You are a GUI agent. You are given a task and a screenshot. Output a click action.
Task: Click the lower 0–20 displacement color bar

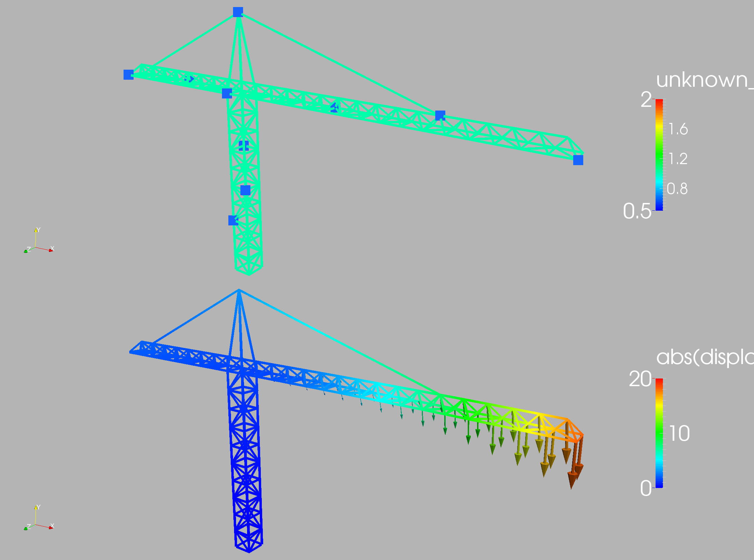point(659,433)
